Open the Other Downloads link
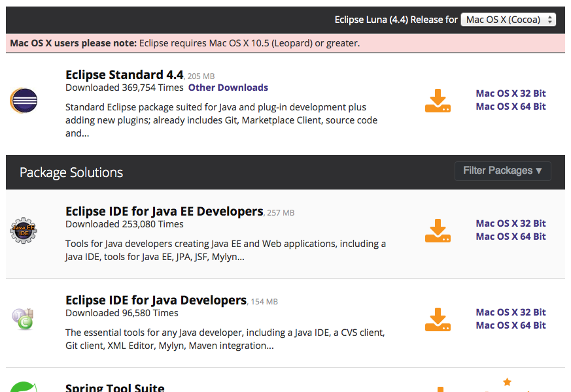This screenshot has height=392, width=571. tap(228, 88)
